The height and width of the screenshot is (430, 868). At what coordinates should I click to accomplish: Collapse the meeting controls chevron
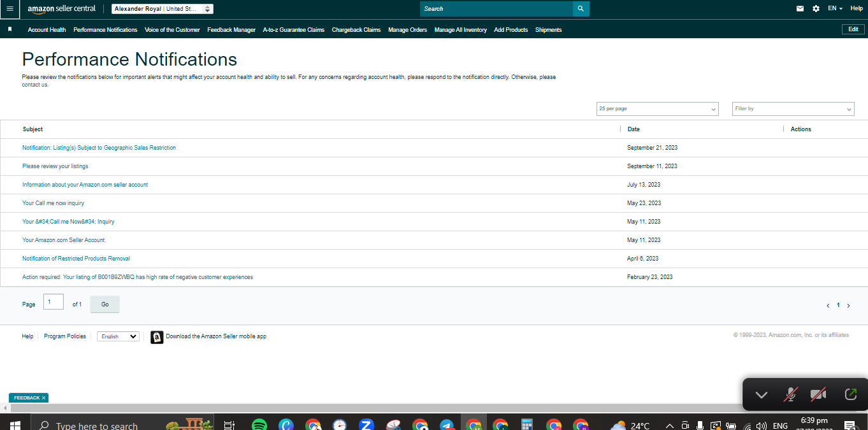click(x=761, y=395)
